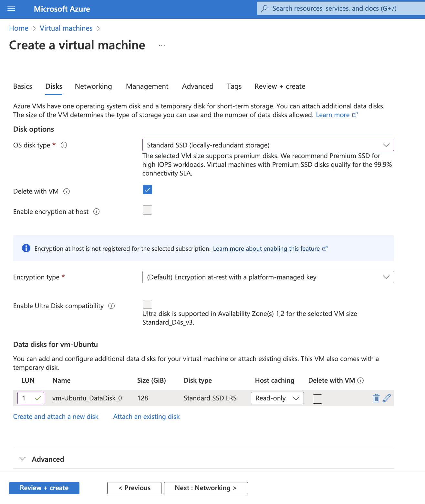Screen dimensions: 425x504
Task: Switch to the Advanced tab
Action: click(198, 86)
